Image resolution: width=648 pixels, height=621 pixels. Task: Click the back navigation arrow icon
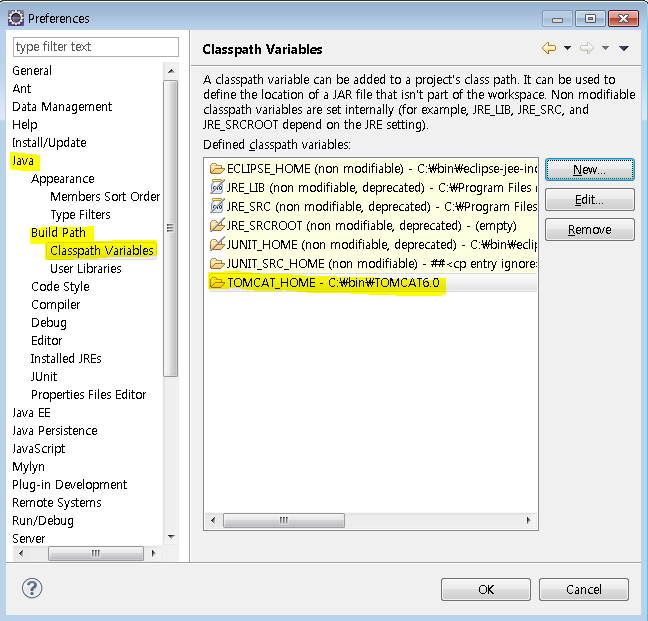coord(549,48)
